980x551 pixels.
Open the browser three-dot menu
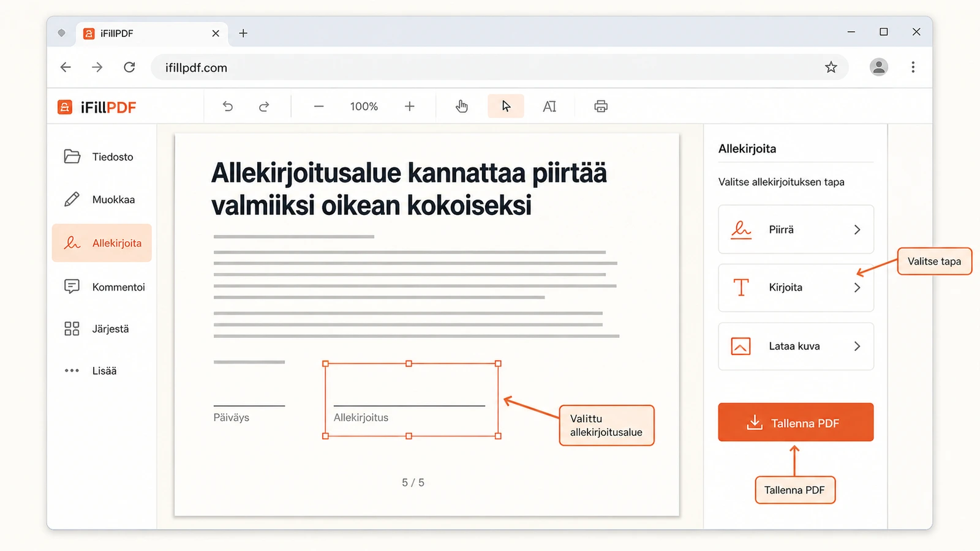(x=913, y=67)
